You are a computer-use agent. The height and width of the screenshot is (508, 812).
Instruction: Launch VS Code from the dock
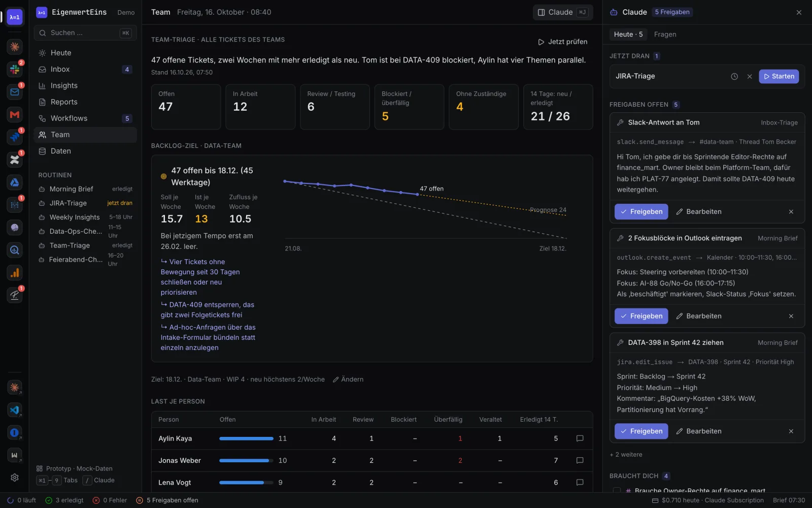pyautogui.click(x=15, y=410)
